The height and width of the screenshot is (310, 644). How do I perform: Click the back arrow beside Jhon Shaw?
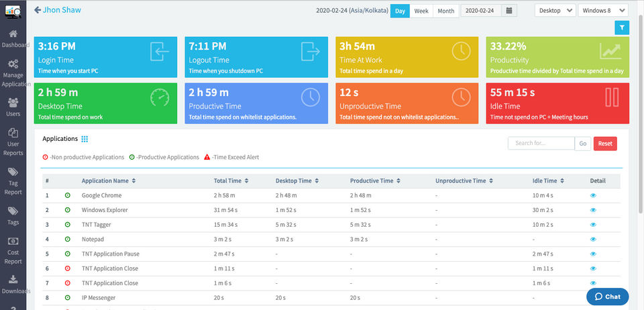38,10
